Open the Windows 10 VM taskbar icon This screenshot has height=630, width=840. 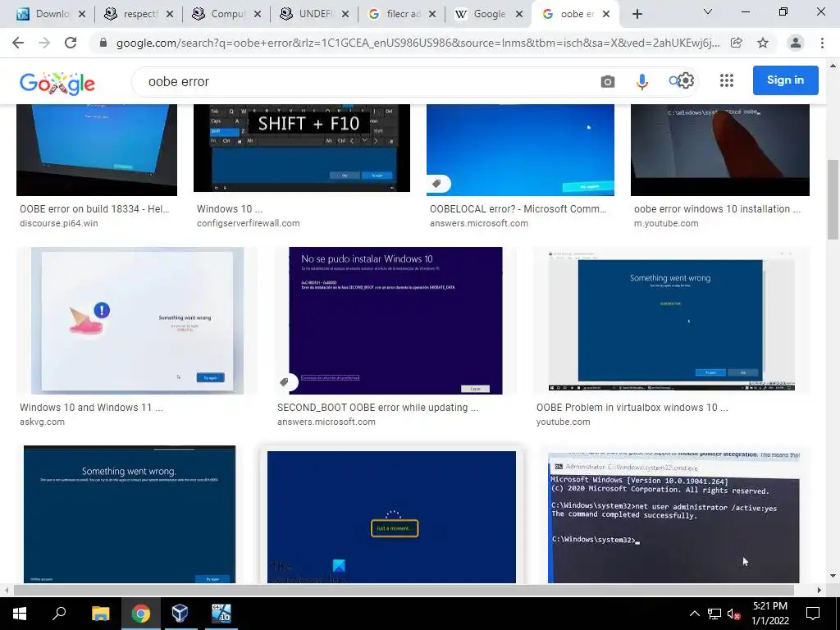(x=220, y=614)
